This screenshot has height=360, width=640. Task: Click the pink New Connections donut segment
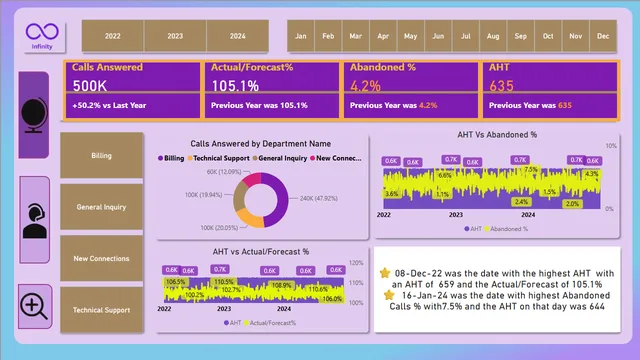[x=252, y=179]
